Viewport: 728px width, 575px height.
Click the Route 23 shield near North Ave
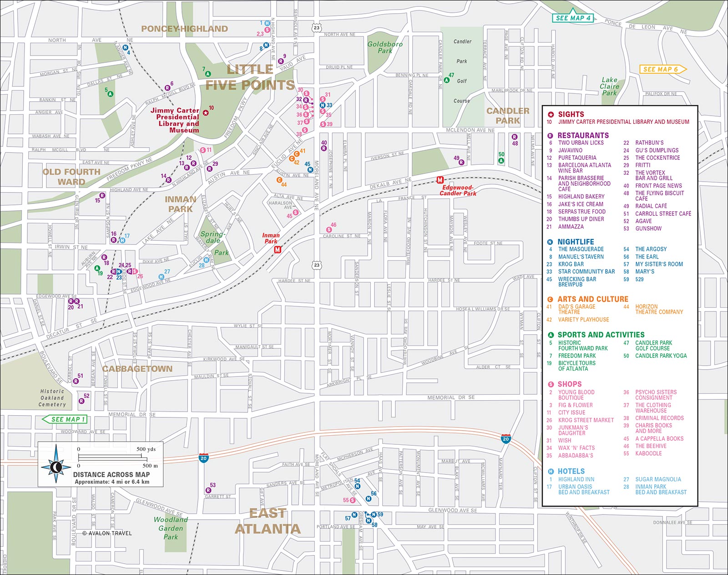pyautogui.click(x=317, y=28)
